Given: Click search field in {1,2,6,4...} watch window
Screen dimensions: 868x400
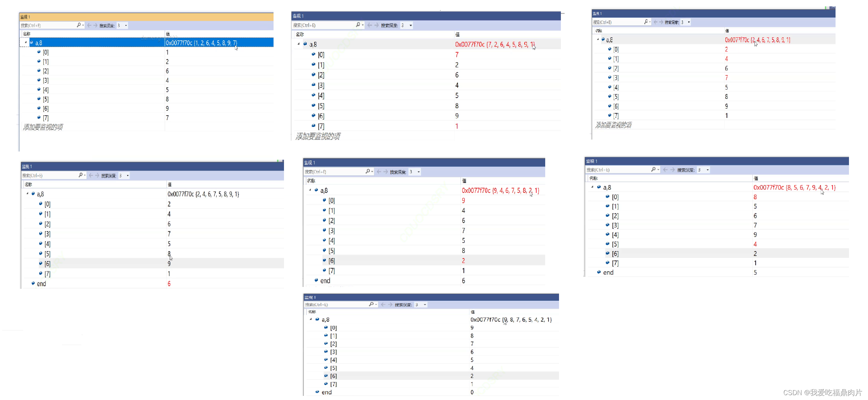Looking at the screenshot, I should pos(48,25).
